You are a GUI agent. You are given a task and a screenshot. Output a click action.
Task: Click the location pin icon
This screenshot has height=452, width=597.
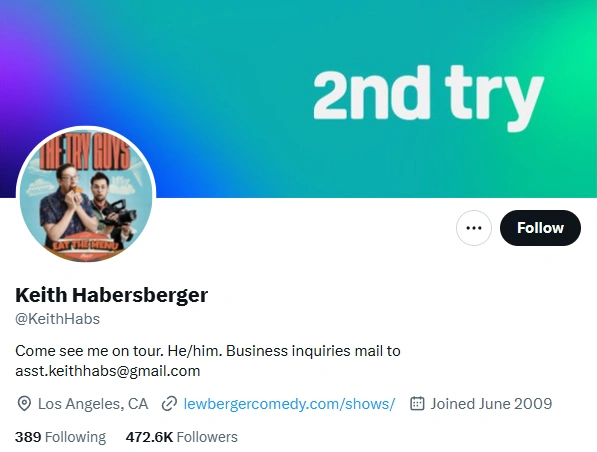point(24,404)
